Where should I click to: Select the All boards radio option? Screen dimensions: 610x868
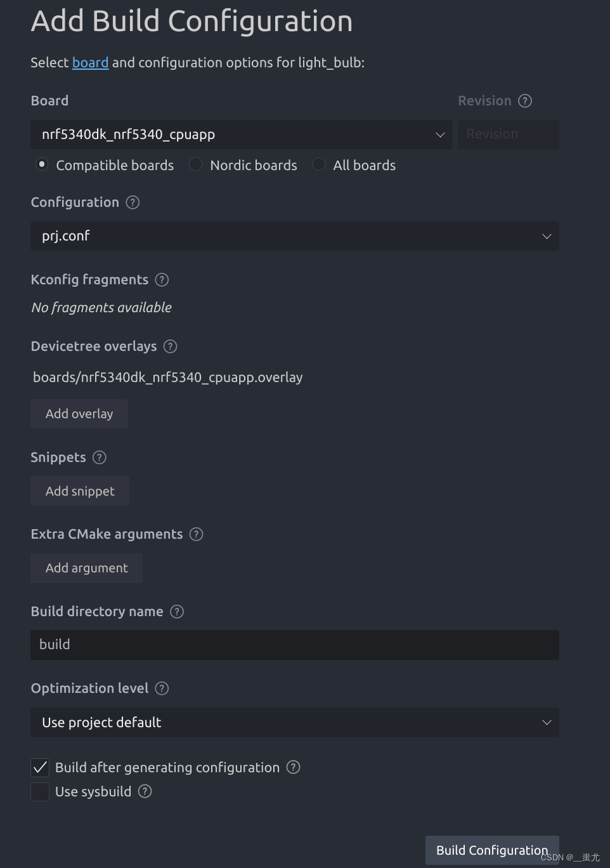tap(319, 164)
